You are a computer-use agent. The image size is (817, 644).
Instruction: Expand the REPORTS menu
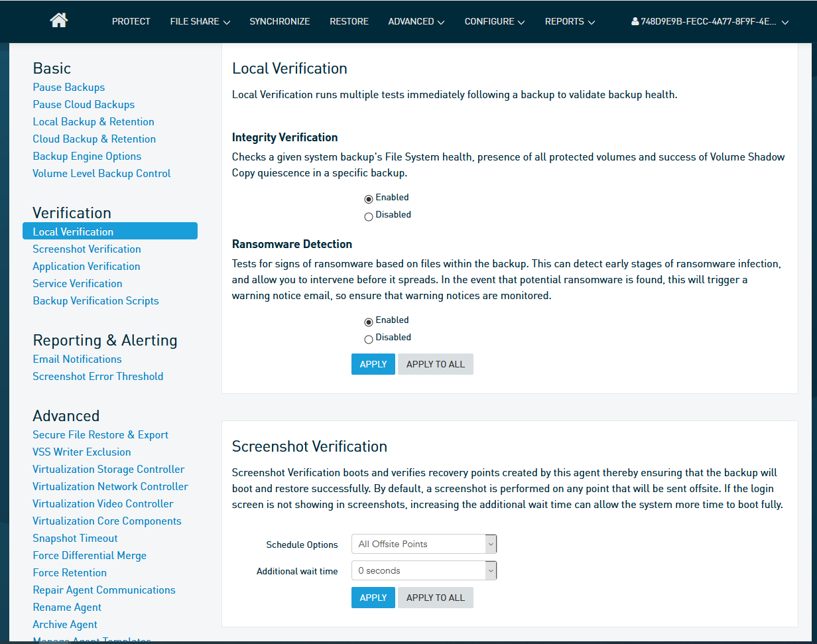click(x=570, y=21)
